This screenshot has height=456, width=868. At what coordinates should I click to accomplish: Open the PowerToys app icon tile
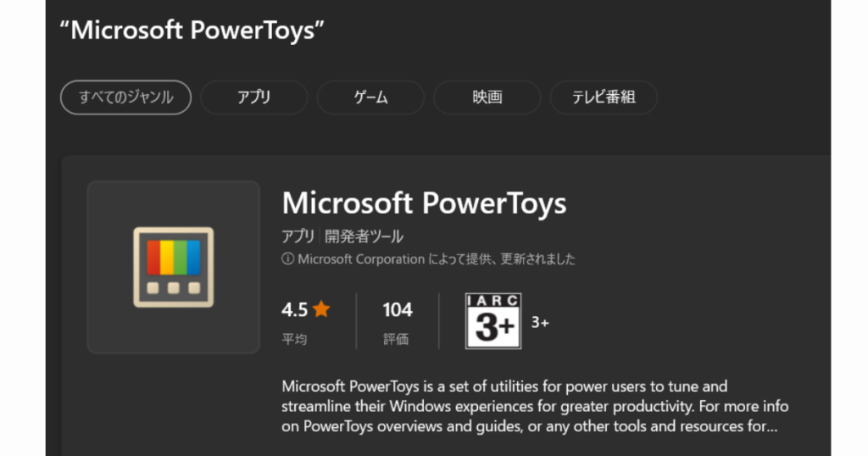(173, 267)
